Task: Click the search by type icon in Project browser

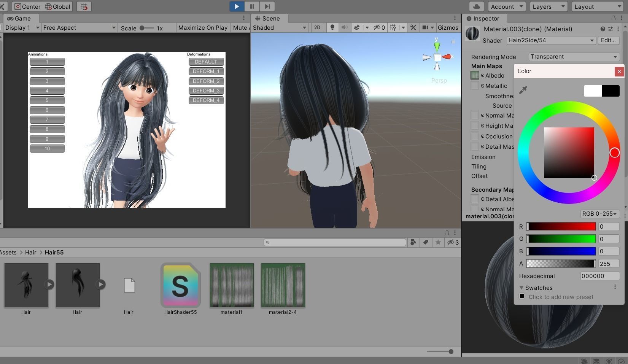Action: coord(413,242)
